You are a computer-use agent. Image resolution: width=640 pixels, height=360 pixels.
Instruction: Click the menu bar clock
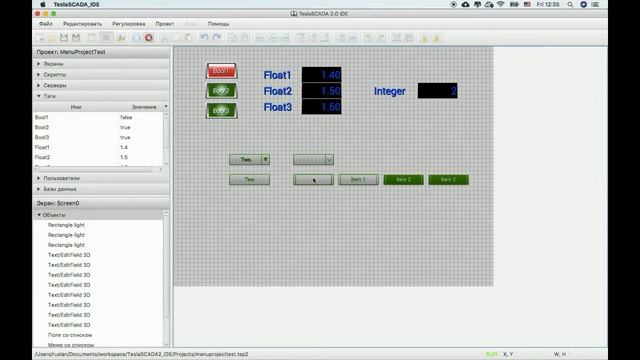pyautogui.click(x=548, y=4)
